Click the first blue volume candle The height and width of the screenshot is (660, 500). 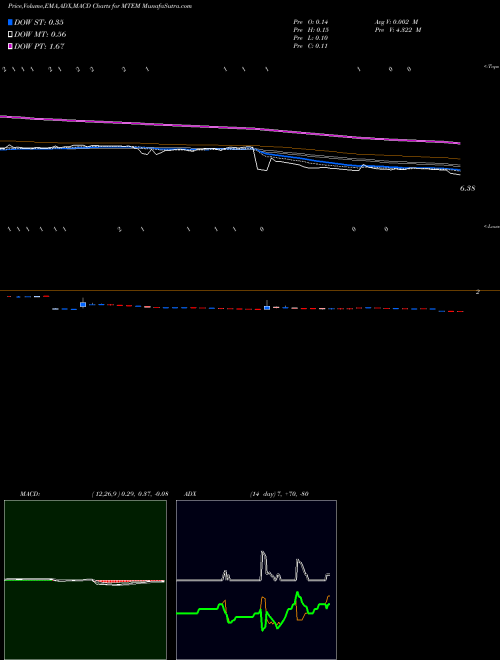coord(83,304)
